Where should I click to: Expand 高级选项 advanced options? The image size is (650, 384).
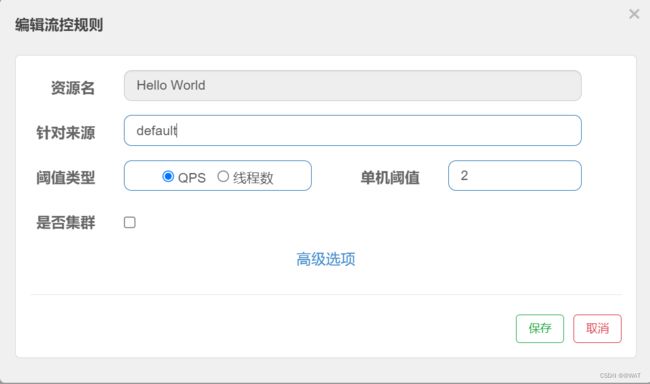[x=326, y=259]
